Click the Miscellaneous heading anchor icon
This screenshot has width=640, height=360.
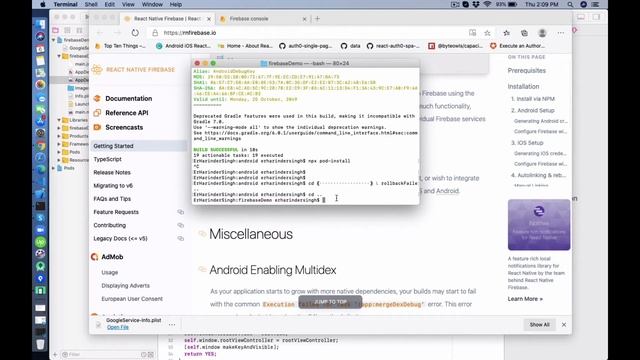coord(202,233)
